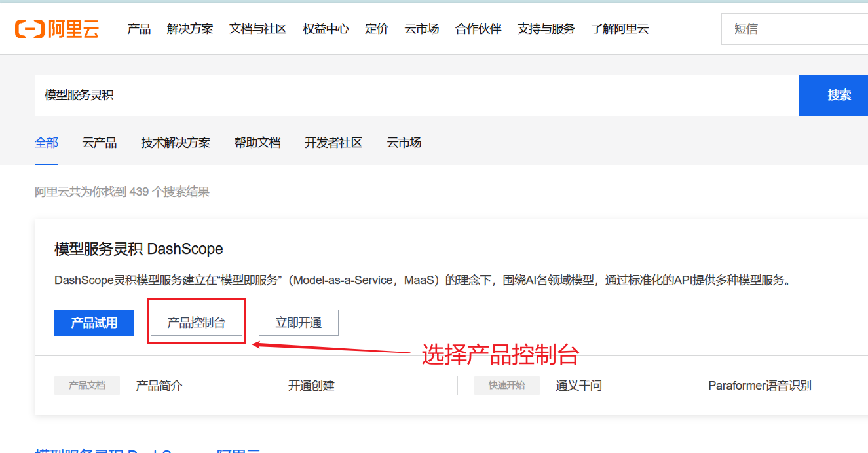The height and width of the screenshot is (453, 868).
Task: Open 文档与社区 in the top navigation
Action: click(258, 29)
